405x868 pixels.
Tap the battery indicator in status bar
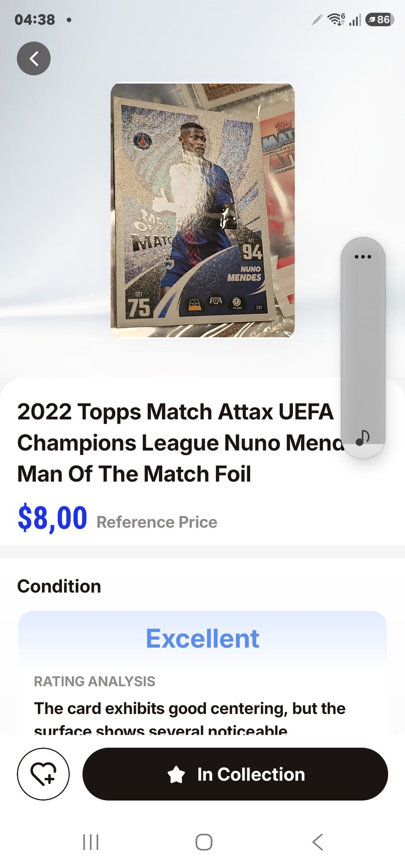tap(380, 19)
